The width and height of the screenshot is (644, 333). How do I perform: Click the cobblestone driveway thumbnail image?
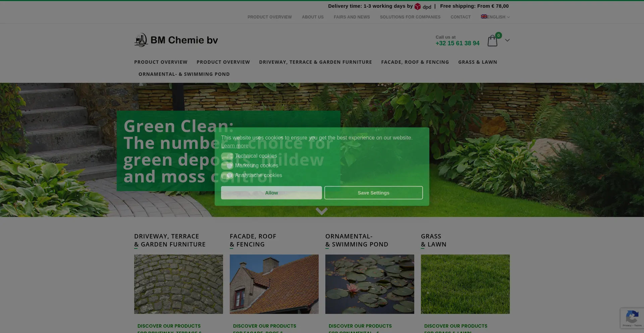coord(178,284)
